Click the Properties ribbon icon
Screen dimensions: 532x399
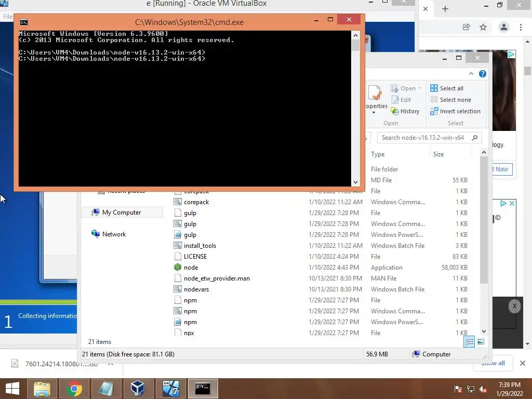pos(375,92)
